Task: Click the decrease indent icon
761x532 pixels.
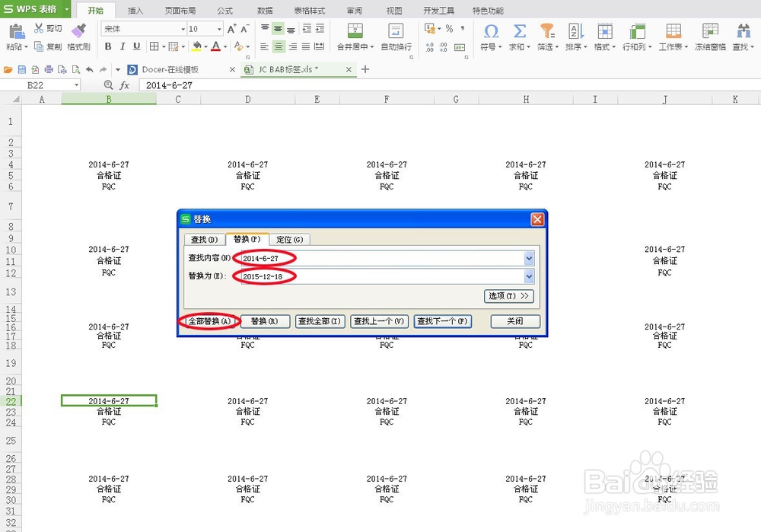Action: click(307, 29)
